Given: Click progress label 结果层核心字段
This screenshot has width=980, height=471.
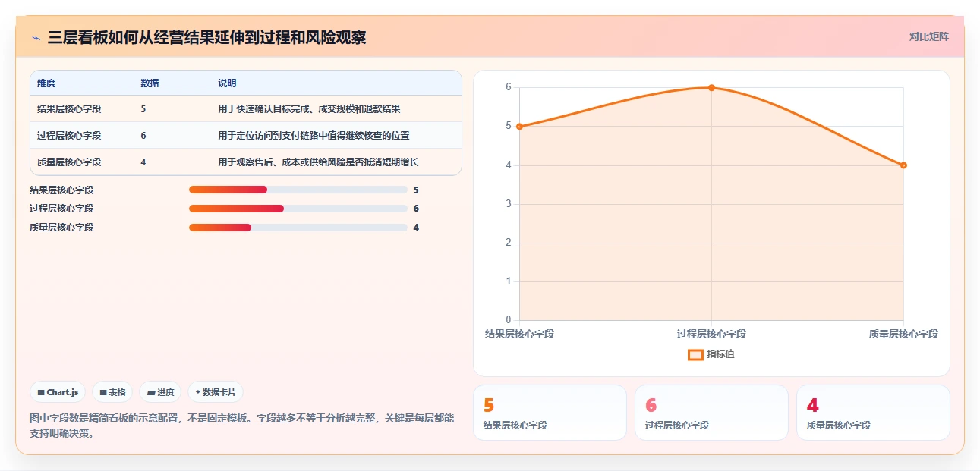Looking at the screenshot, I should point(61,190).
